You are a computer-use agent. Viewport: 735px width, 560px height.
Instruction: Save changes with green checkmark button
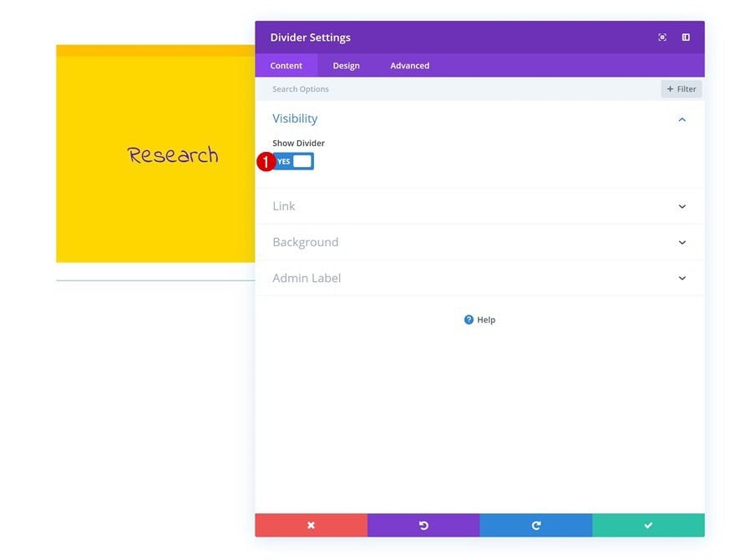[648, 525]
